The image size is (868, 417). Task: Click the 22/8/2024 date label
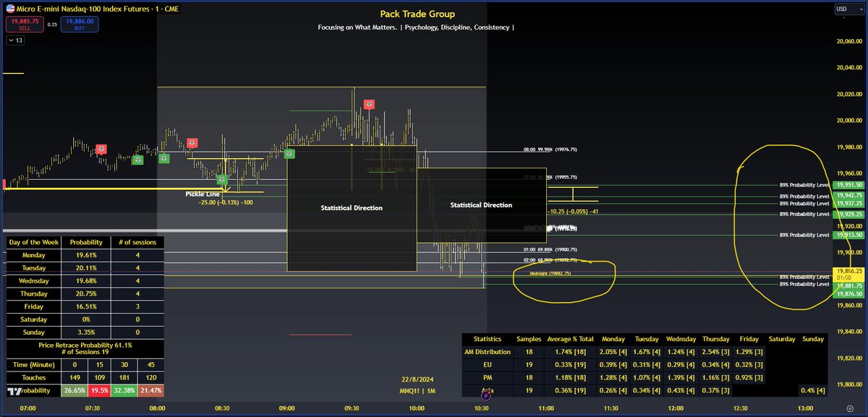tap(417, 380)
